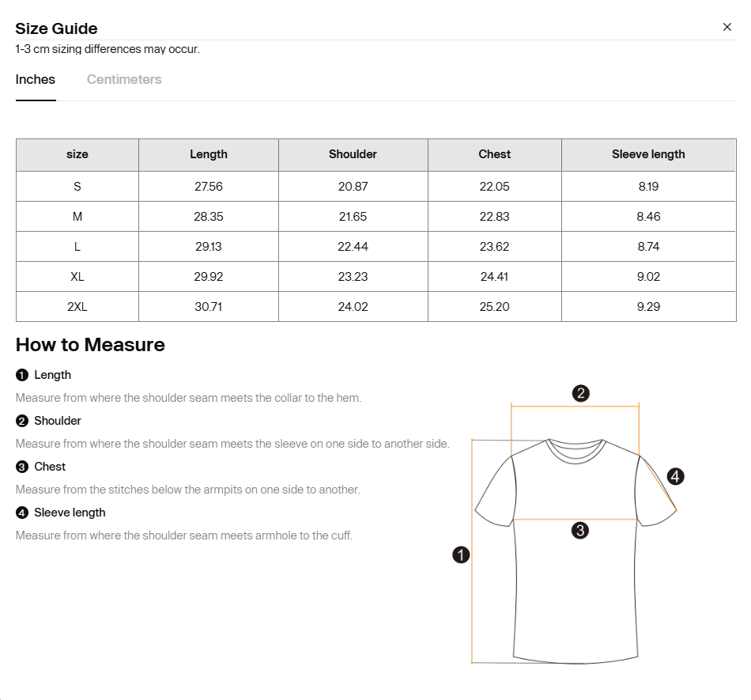Click the M chest value 22.83
751x700 pixels.
coord(495,217)
